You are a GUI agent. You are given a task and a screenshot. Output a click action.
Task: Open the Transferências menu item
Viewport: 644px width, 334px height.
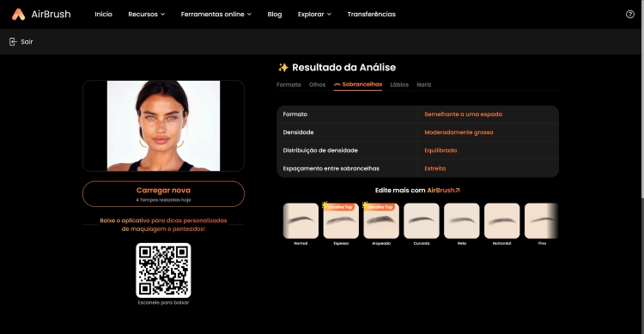pyautogui.click(x=371, y=15)
